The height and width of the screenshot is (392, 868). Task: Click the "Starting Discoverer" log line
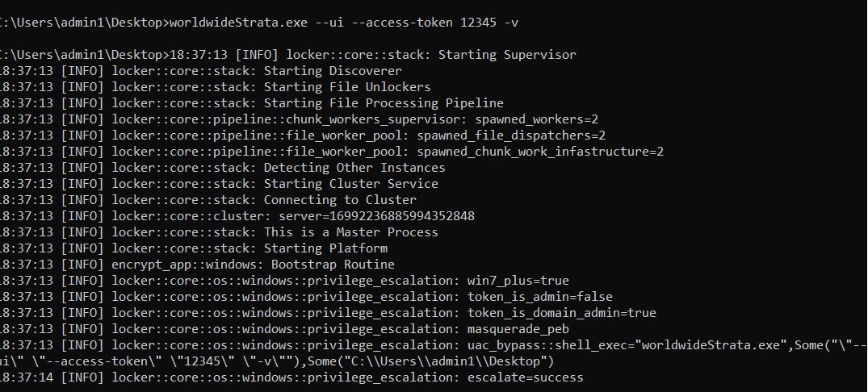tap(333, 71)
